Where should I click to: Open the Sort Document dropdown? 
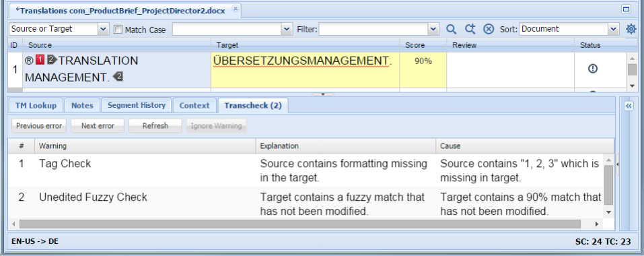[x=569, y=29]
